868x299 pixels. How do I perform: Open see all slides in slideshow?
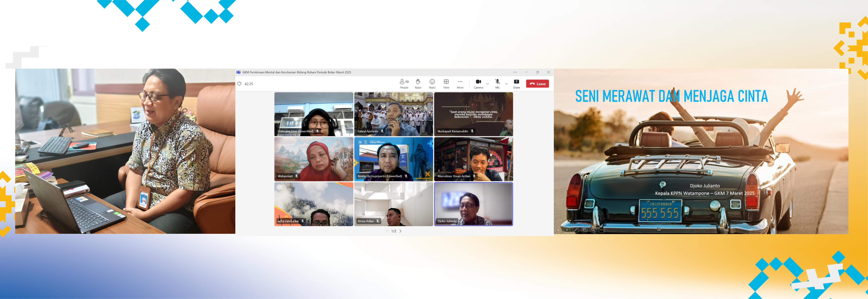coord(585,230)
